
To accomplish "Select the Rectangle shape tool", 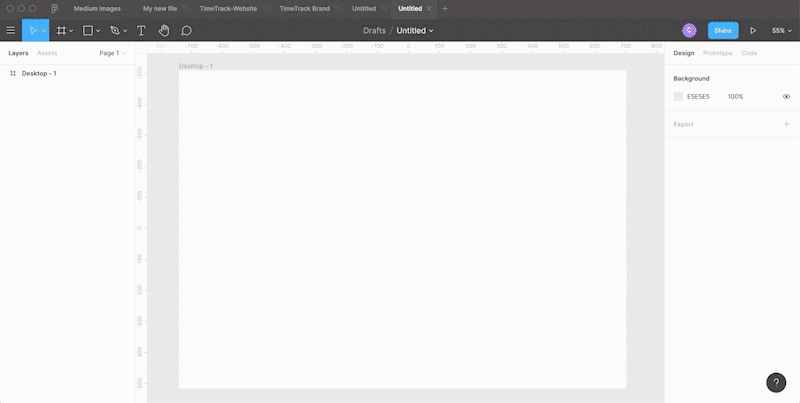I will tap(88, 31).
